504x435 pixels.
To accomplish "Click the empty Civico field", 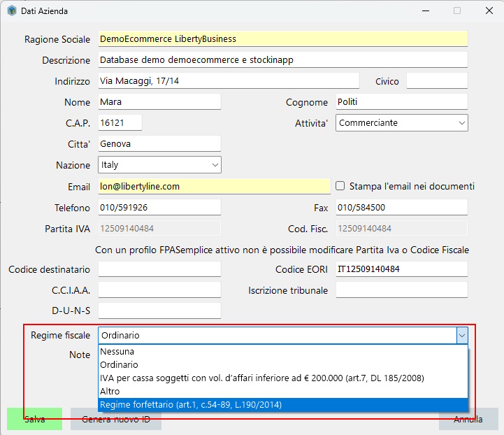I will click(x=437, y=81).
